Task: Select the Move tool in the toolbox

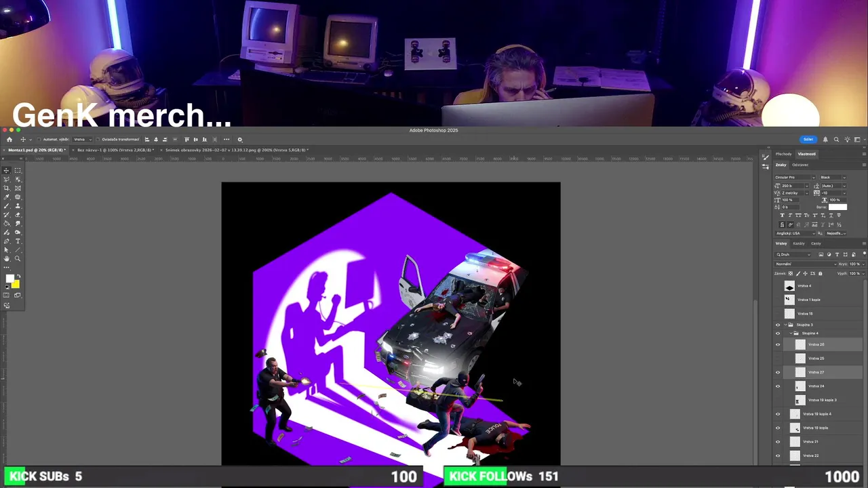Action: pos(6,171)
